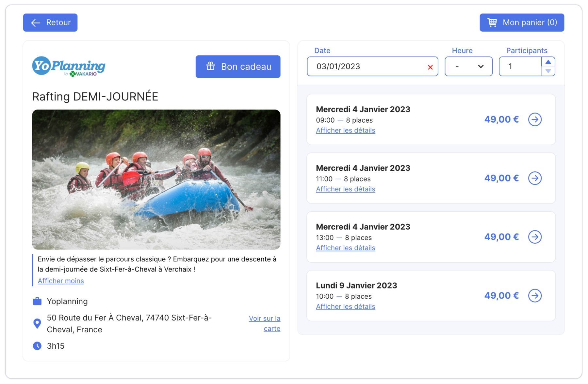
Task: Click the Yoplanning provider name
Action: tap(67, 301)
